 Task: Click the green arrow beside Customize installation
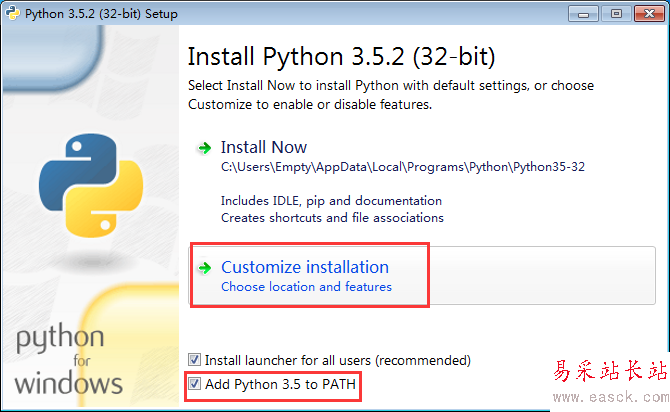[x=205, y=268]
